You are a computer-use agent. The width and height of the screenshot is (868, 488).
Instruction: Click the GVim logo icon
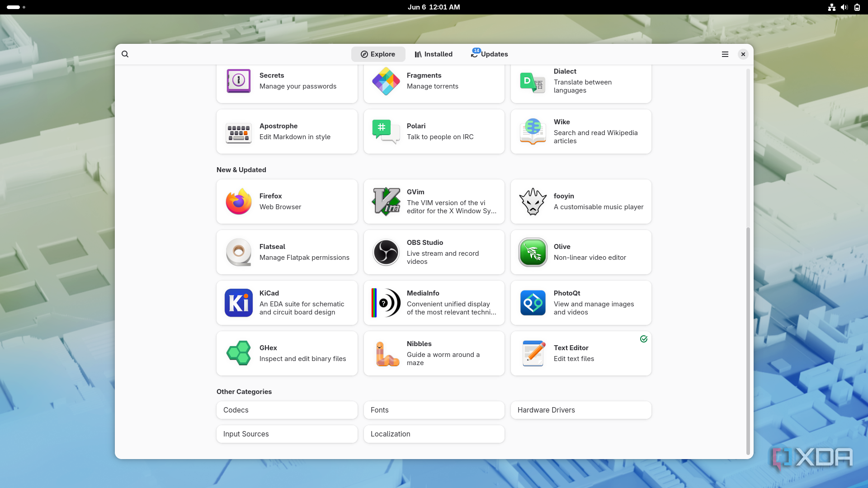click(x=386, y=202)
